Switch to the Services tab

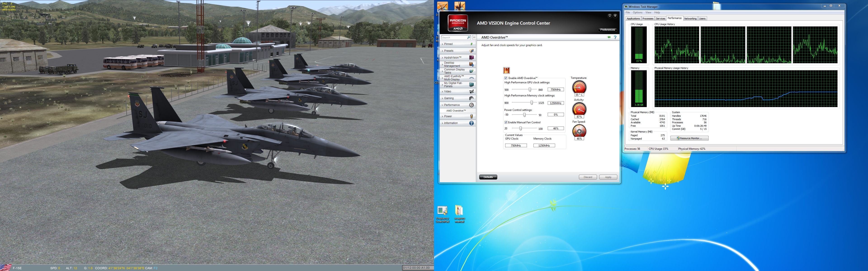click(660, 19)
